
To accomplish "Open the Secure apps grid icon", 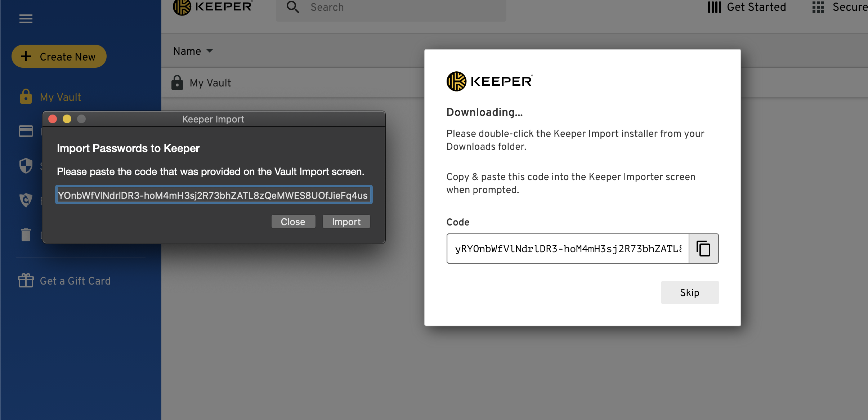I will coord(818,7).
